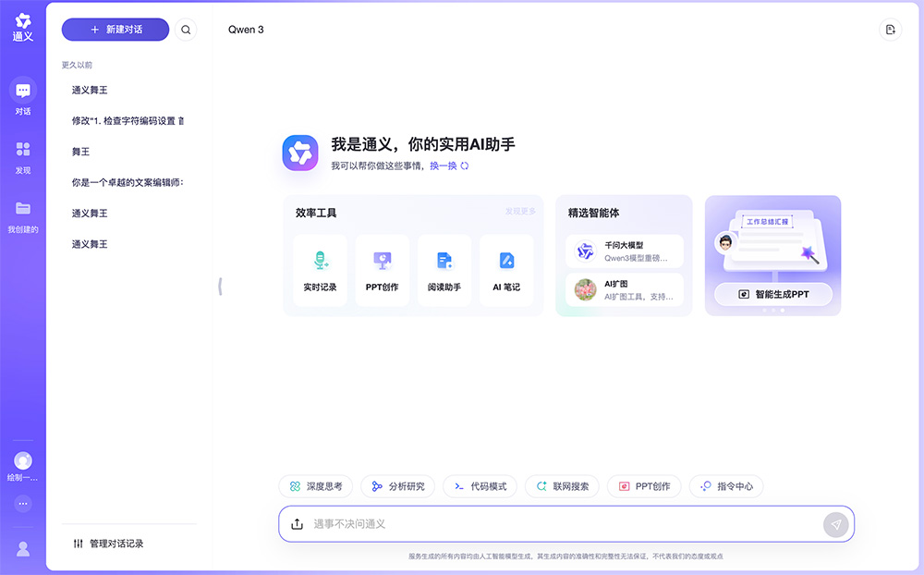Open the 千问大模型 agent

(625, 251)
